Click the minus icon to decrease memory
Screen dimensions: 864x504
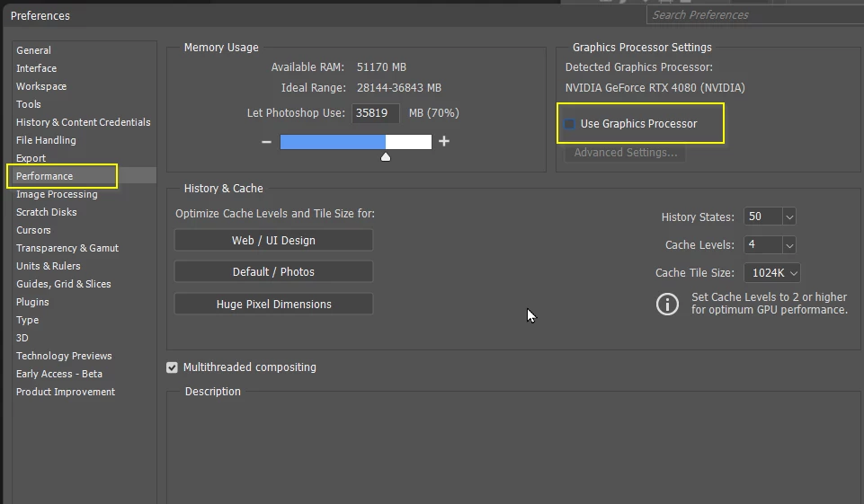tap(266, 142)
